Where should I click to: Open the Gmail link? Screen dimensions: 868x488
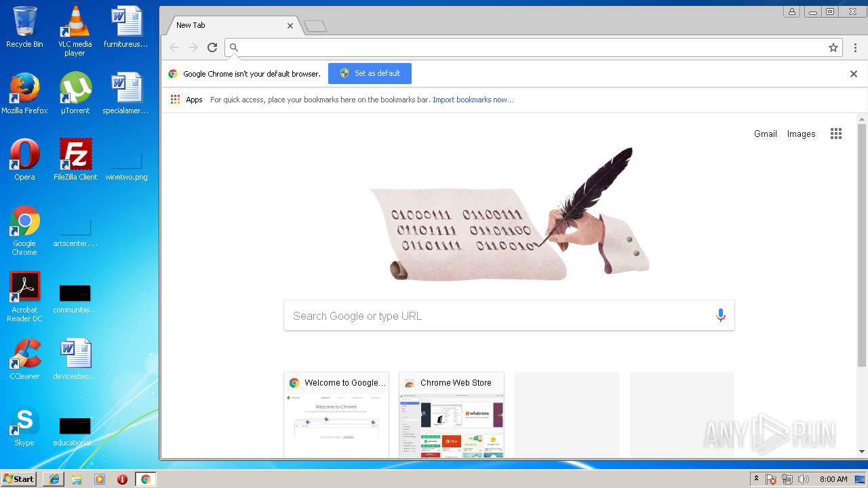(765, 134)
